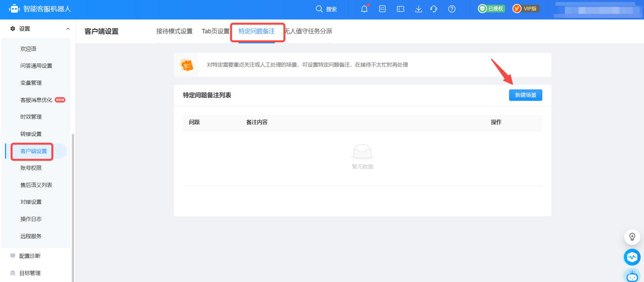The image size is (644, 282).
Task: Open the help question mark icon
Action: (x=452, y=9)
